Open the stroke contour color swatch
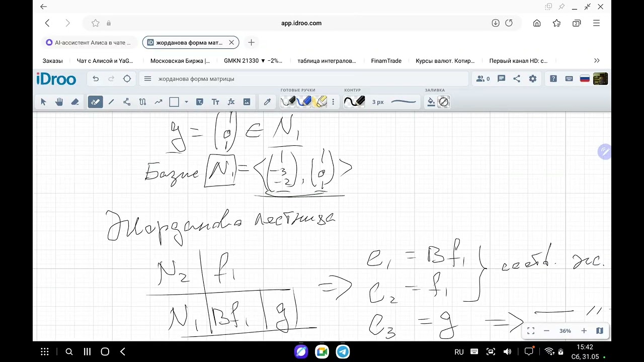Viewport: 644px width, 362px height. pyautogui.click(x=354, y=102)
